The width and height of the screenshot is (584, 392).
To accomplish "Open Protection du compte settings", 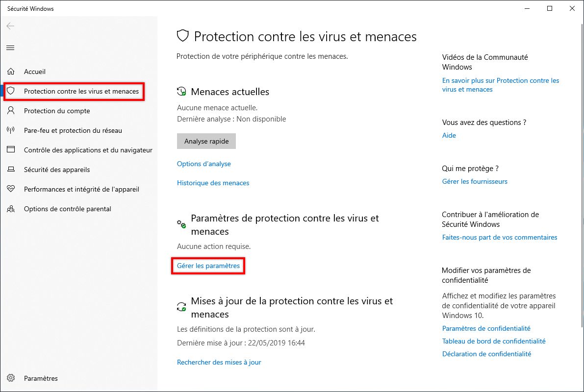I will [56, 111].
